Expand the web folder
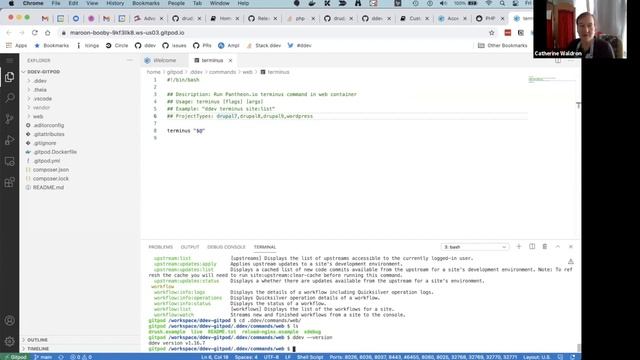Viewport: 640px width, 360px height. pos(38,116)
